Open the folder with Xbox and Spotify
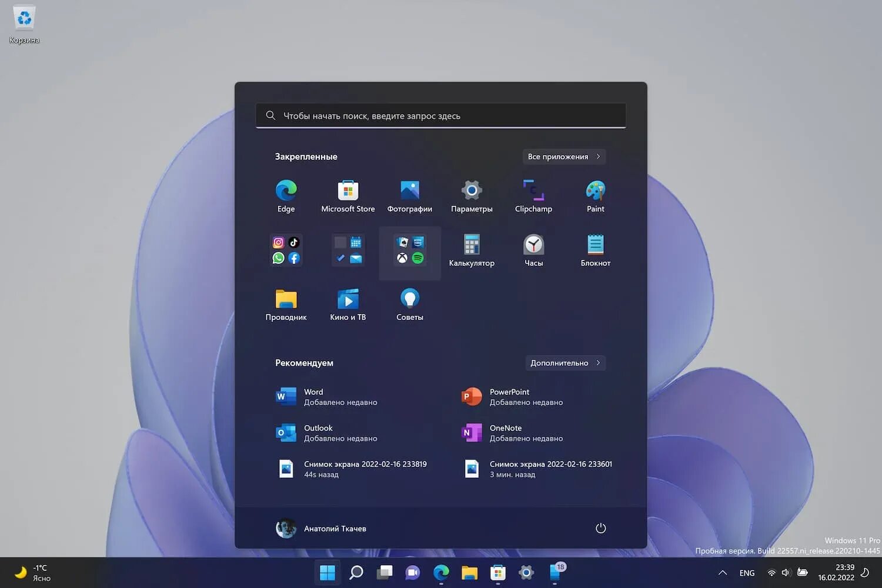 pos(410,250)
